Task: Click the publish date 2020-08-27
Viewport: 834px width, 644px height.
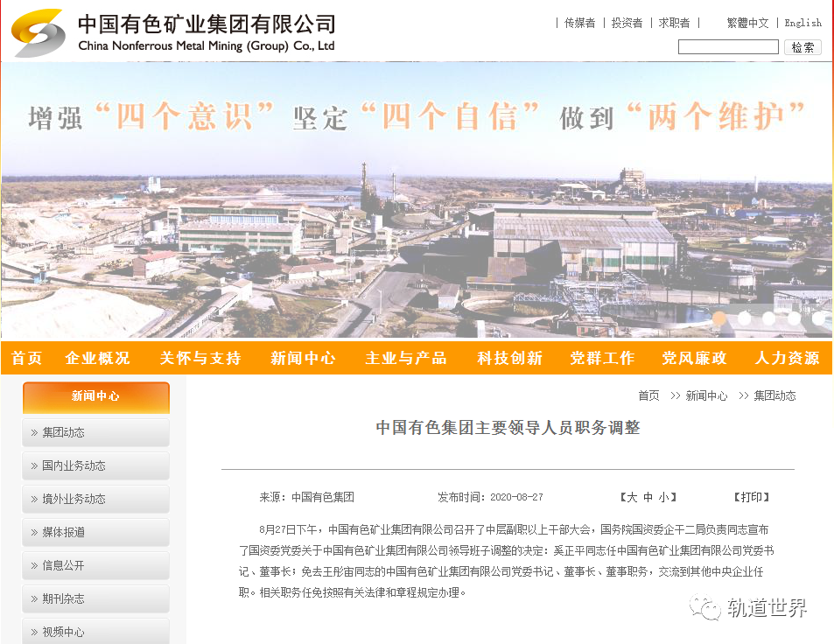Action: pyautogui.click(x=516, y=497)
